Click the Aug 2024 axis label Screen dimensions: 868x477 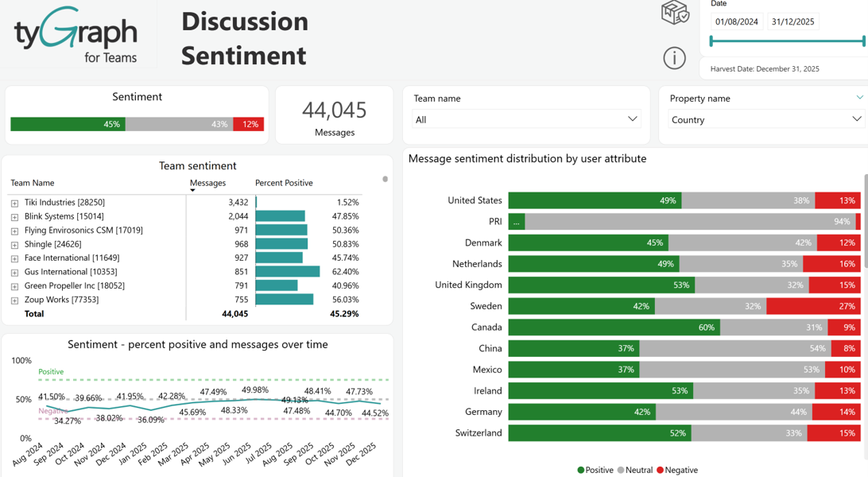click(x=27, y=454)
